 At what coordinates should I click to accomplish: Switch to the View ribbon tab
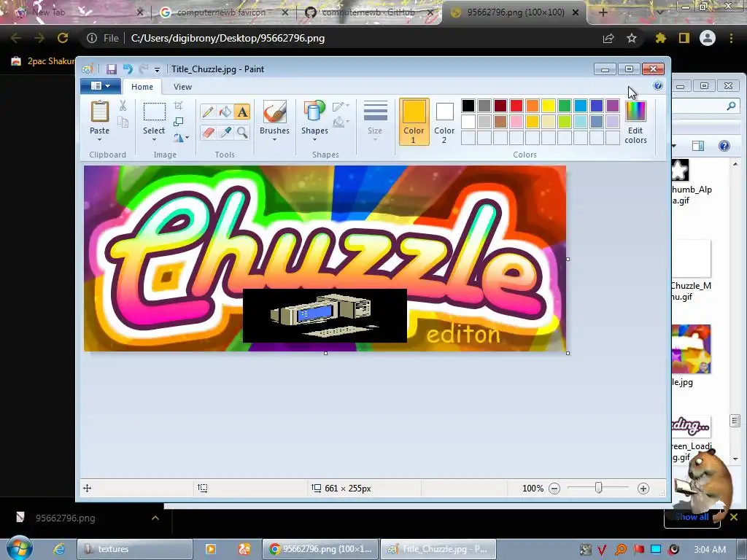click(x=182, y=87)
